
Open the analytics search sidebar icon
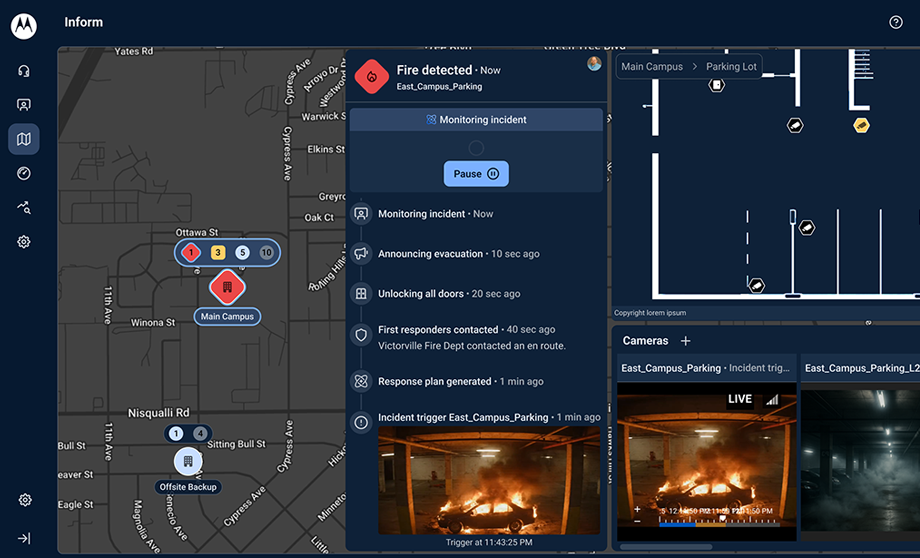(24, 208)
